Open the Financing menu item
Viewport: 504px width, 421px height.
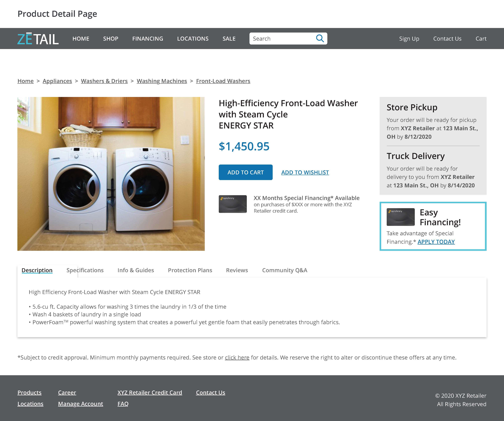point(148,39)
